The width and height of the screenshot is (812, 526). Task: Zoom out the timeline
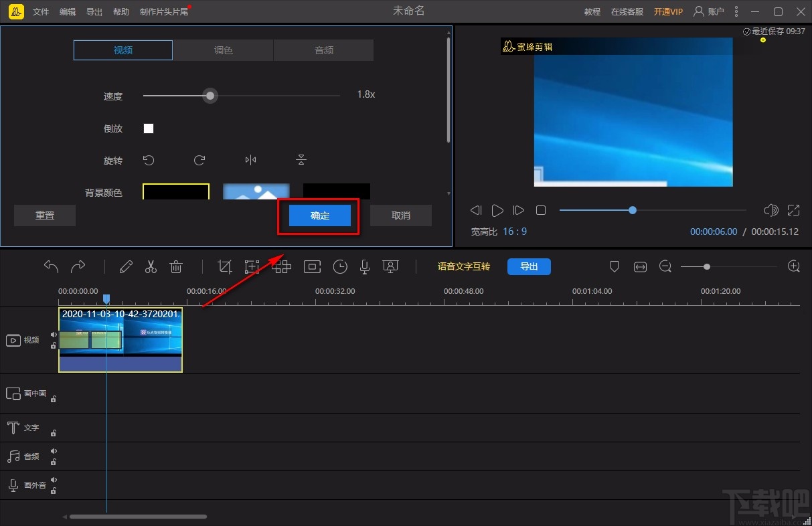(665, 266)
